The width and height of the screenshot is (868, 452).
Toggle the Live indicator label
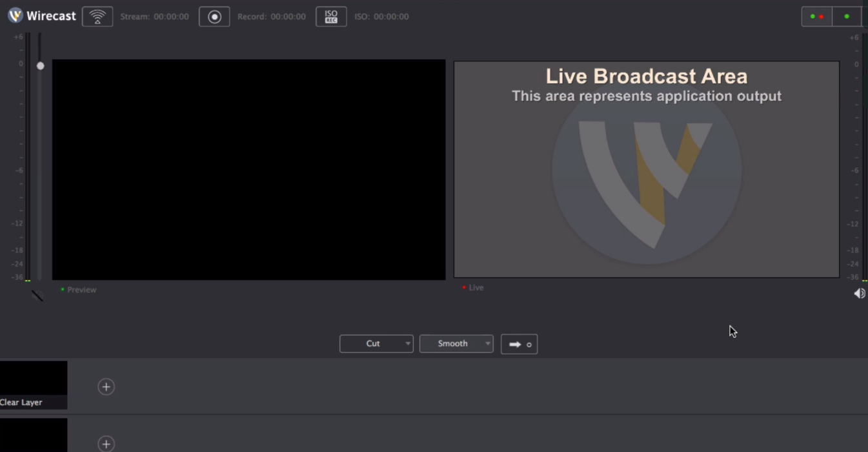click(x=472, y=287)
